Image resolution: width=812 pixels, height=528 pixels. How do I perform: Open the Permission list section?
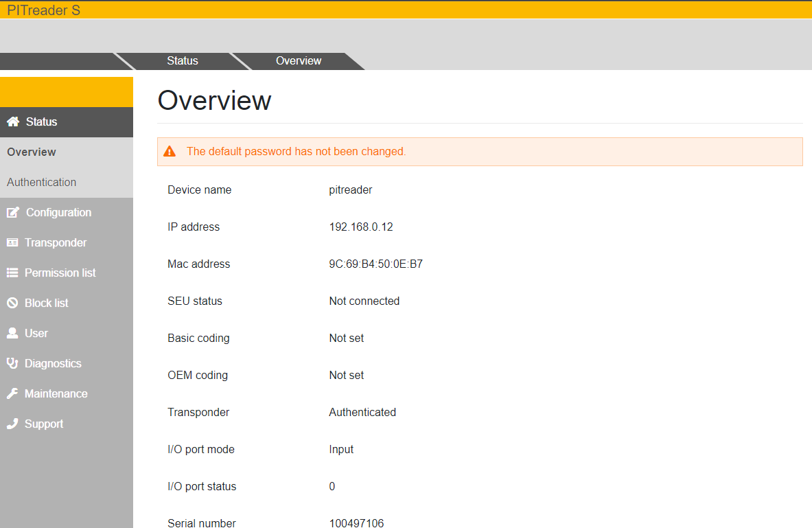[67, 273]
